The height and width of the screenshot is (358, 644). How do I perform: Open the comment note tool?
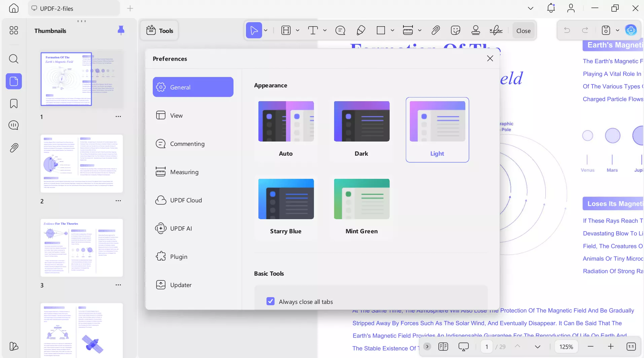340,31
